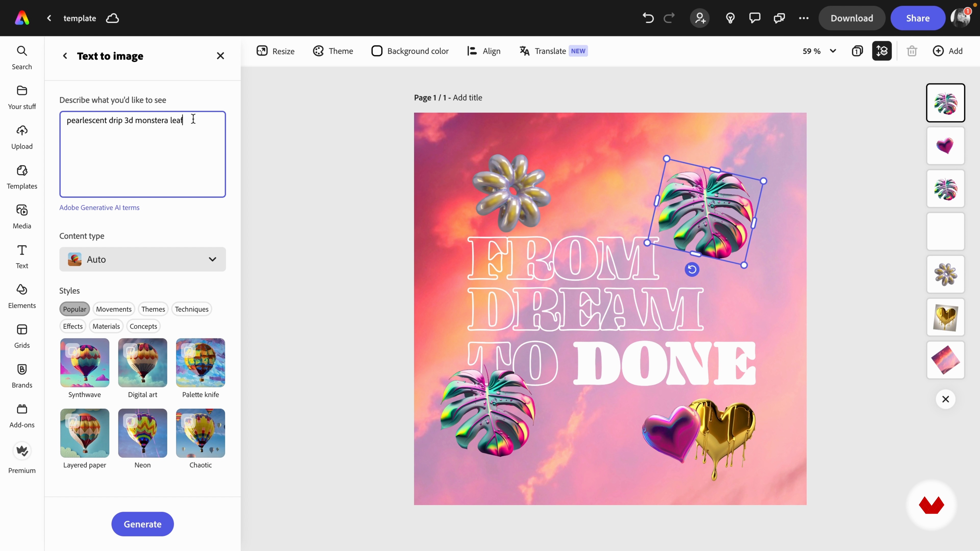The height and width of the screenshot is (551, 980).
Task: Go back from the Text to image panel
Action: pyautogui.click(x=65, y=56)
